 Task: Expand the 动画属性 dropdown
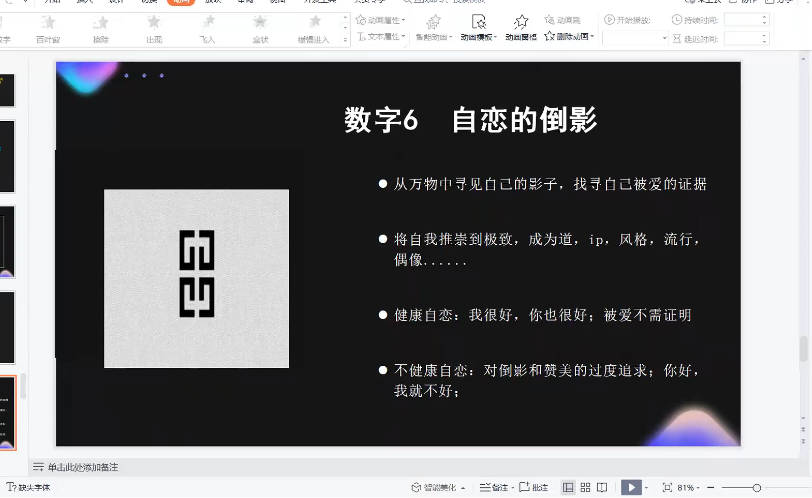coord(381,19)
